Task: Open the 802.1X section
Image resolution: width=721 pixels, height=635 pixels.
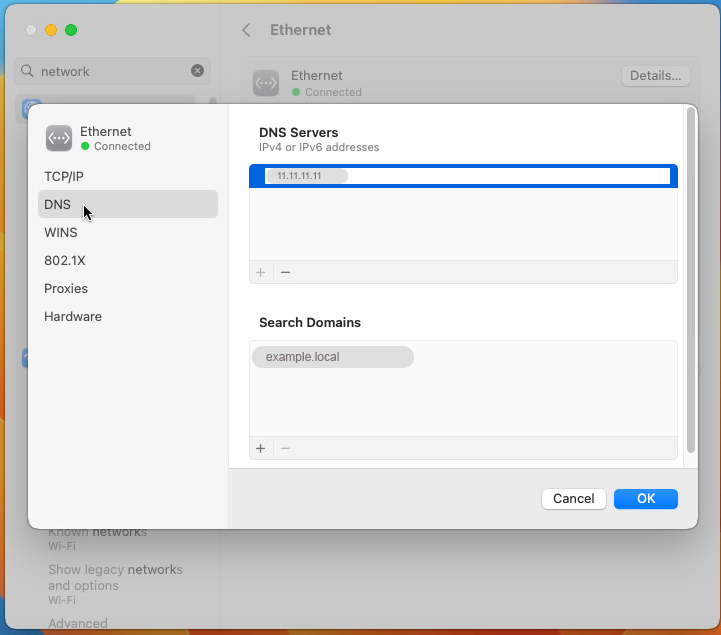Action: [64, 260]
